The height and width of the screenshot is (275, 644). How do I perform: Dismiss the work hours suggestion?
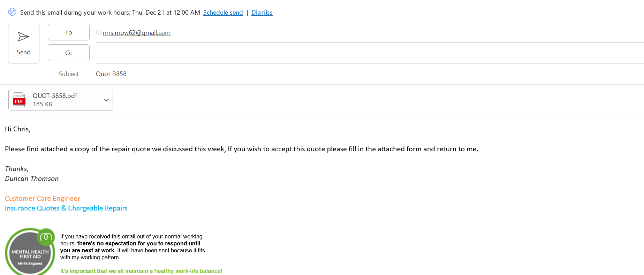(x=262, y=13)
